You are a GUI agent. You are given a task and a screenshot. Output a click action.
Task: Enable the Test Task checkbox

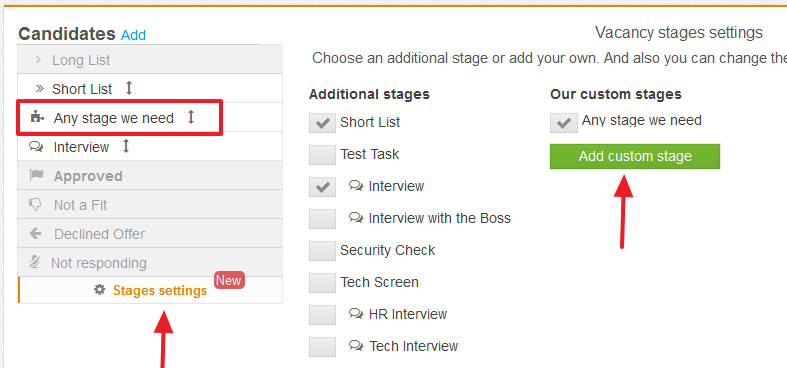322,155
